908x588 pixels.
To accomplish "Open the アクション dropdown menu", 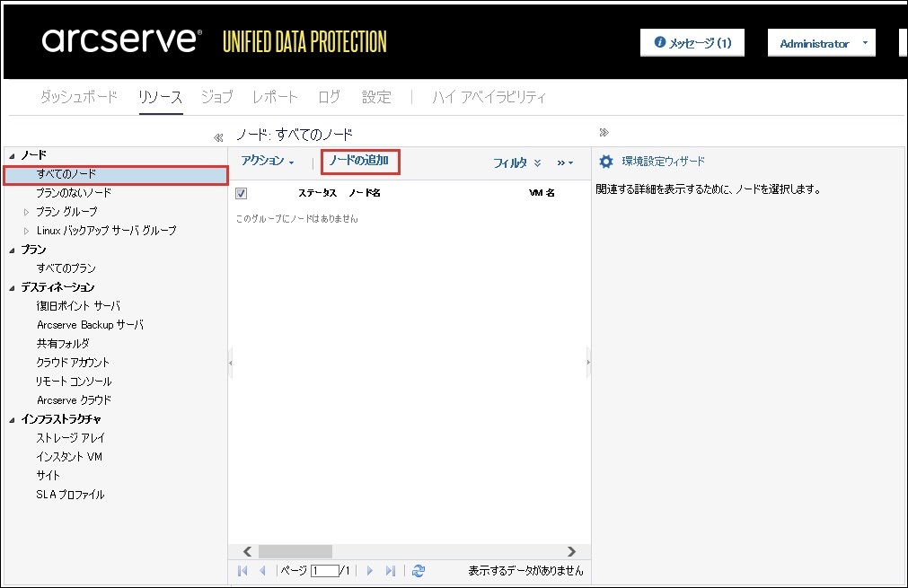I will point(268,162).
